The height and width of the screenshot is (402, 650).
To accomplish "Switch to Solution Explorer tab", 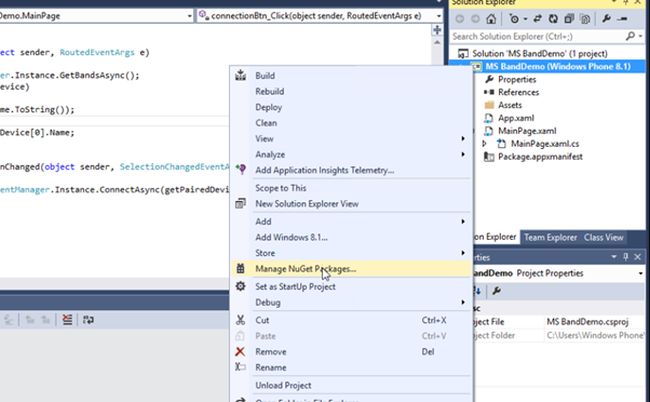I will 495,237.
